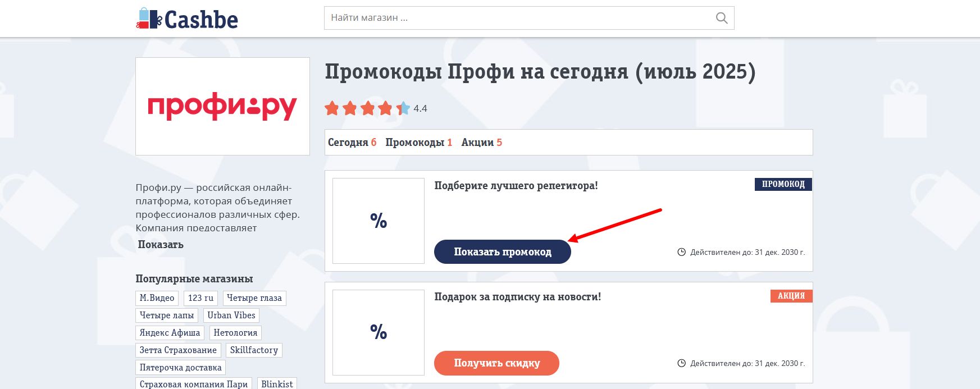
Task: Open the Профи.ру store logo
Action: click(222, 106)
